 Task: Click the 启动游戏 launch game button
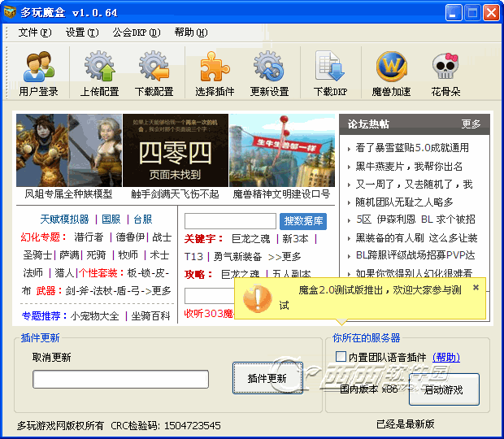point(444,389)
